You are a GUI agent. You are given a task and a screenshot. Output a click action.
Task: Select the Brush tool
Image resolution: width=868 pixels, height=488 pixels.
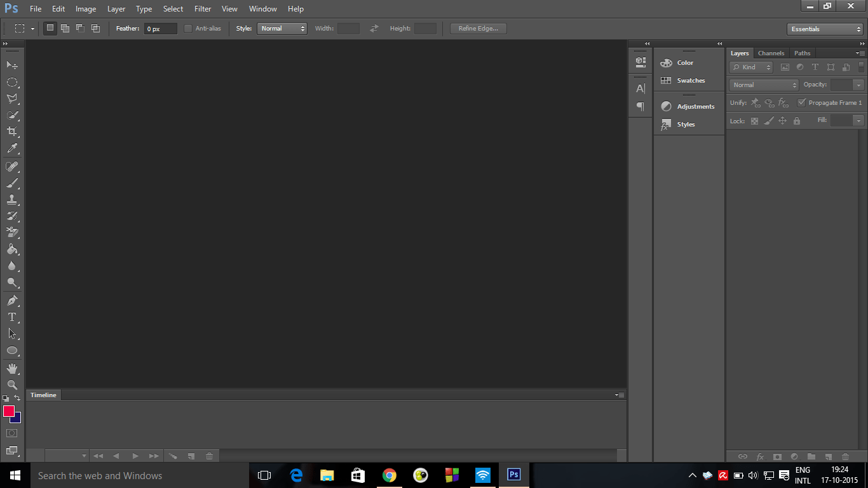coord(12,183)
